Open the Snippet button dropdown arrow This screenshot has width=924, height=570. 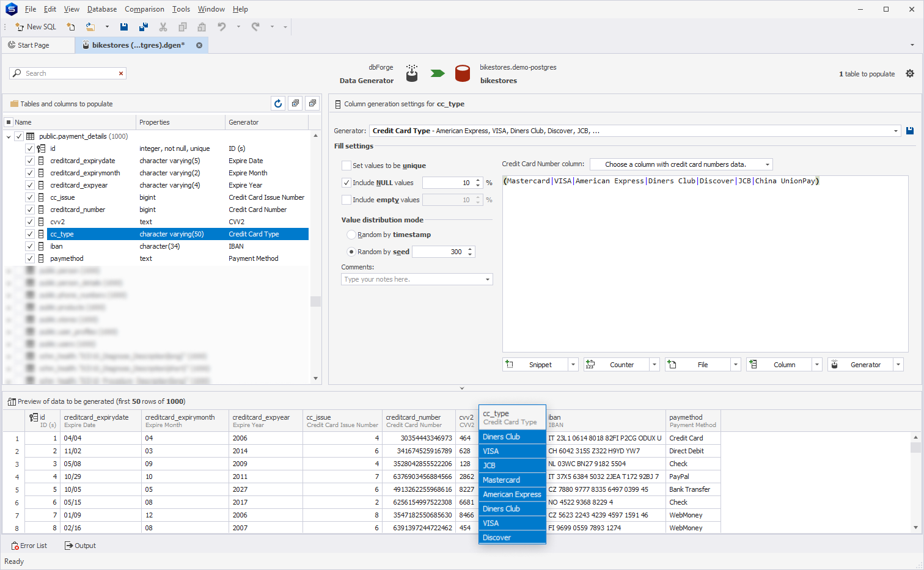pos(573,365)
